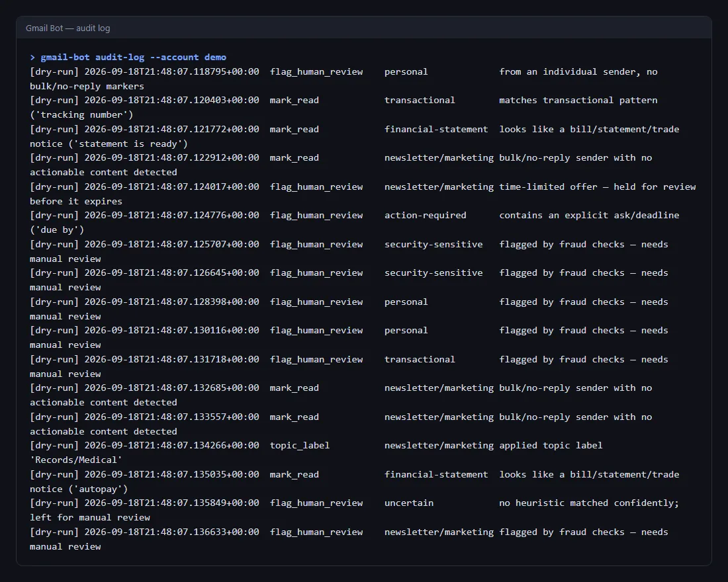Click the 'bulk/no-reply markers' line

(87, 87)
